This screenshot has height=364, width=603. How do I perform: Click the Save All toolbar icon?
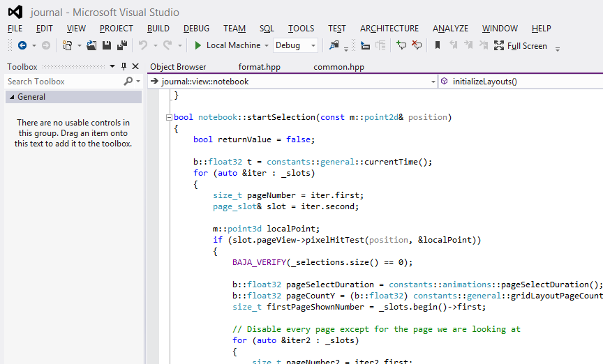(x=121, y=45)
